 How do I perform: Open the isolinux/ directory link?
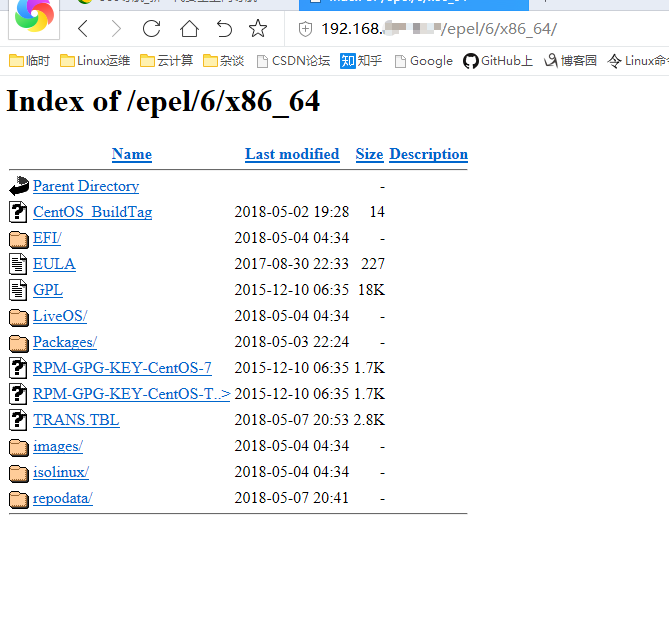click(61, 472)
